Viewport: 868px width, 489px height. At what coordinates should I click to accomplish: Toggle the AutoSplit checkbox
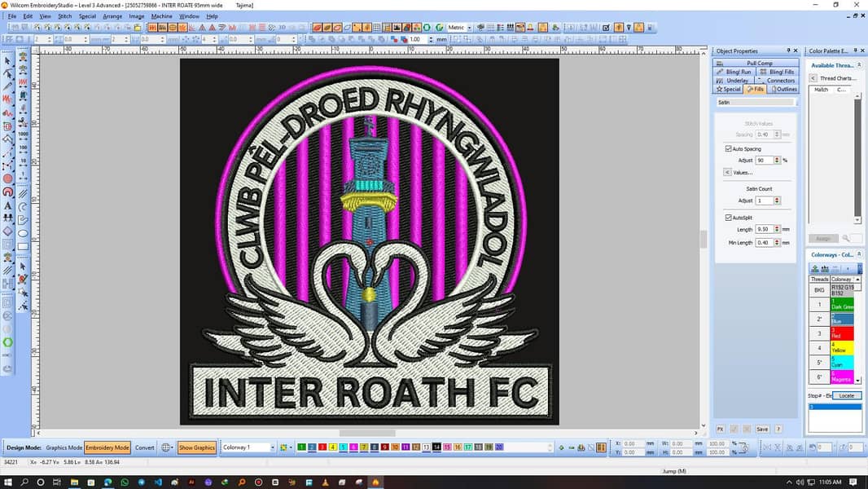[x=729, y=218]
